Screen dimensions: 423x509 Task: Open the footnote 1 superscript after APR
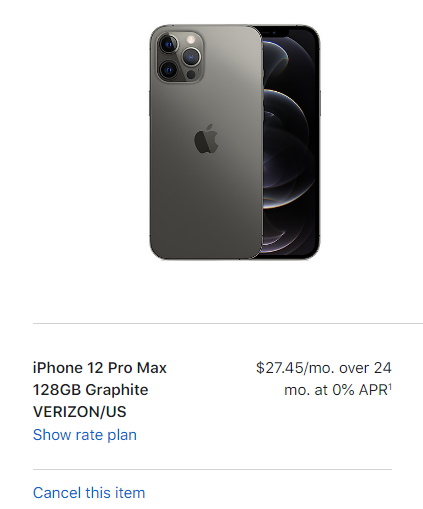pyautogui.click(x=390, y=387)
